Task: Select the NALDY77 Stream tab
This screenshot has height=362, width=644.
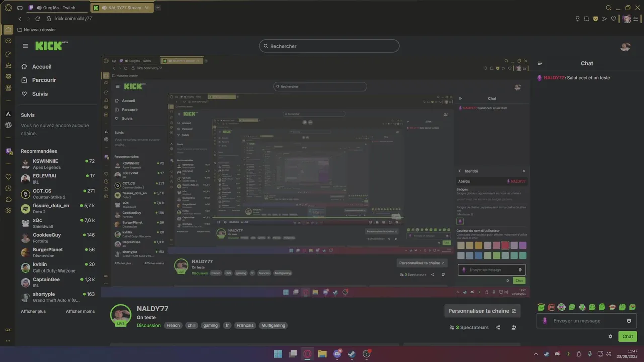Action: 122,8
